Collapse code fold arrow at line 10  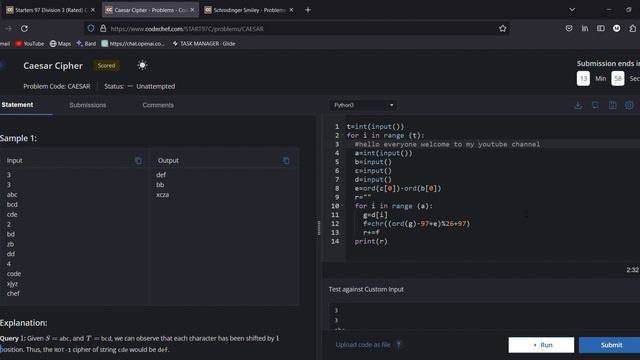(x=342, y=206)
